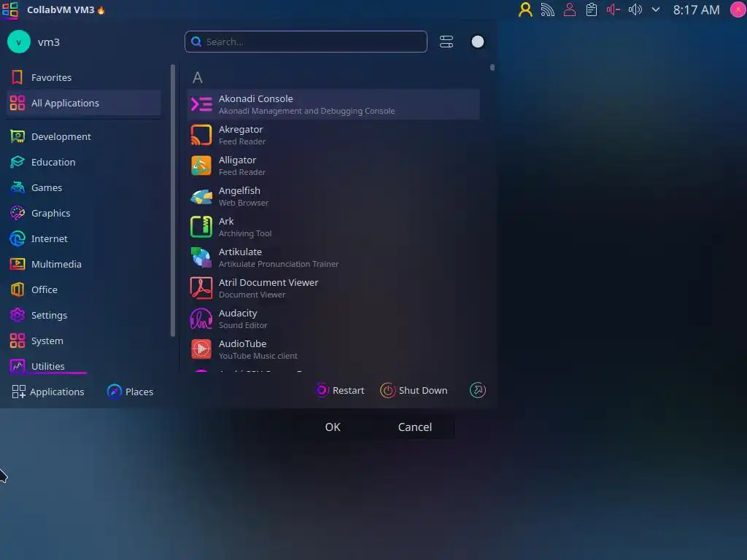Open the Games category
747x560 pixels.
pyautogui.click(x=84, y=187)
